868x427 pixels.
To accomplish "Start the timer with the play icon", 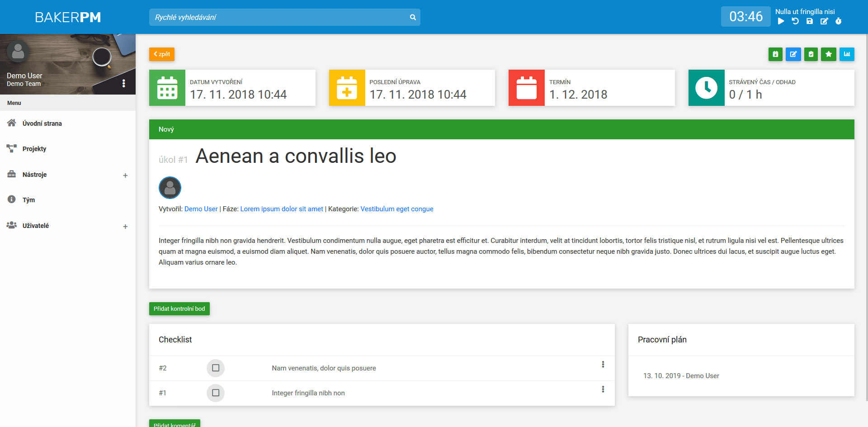I will click(x=781, y=21).
